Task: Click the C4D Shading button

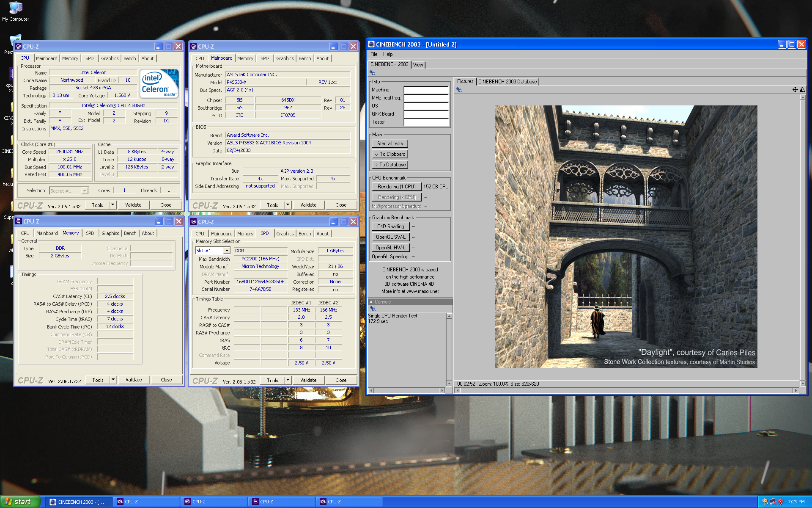Action: click(391, 226)
